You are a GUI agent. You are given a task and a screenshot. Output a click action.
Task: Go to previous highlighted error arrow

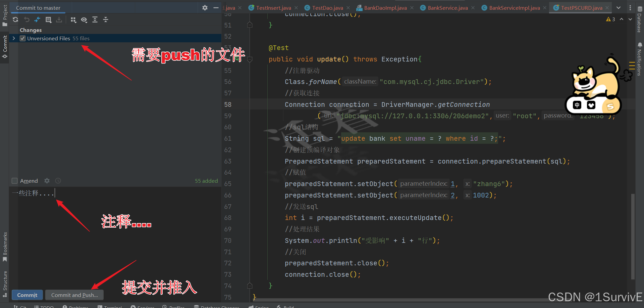point(622,19)
